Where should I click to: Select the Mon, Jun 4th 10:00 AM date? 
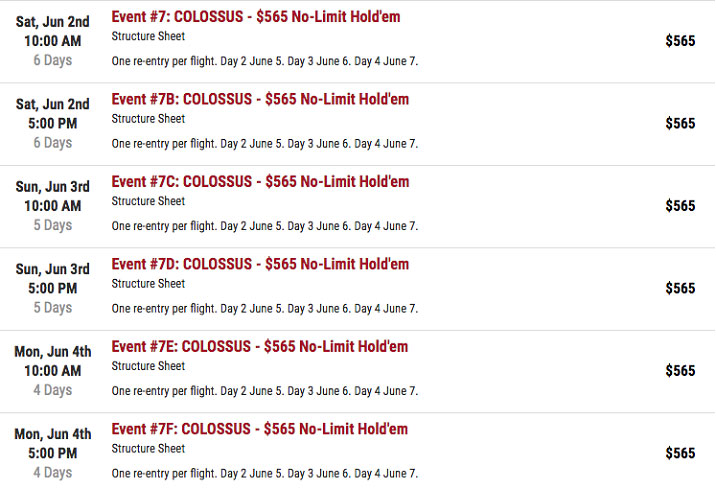53,361
